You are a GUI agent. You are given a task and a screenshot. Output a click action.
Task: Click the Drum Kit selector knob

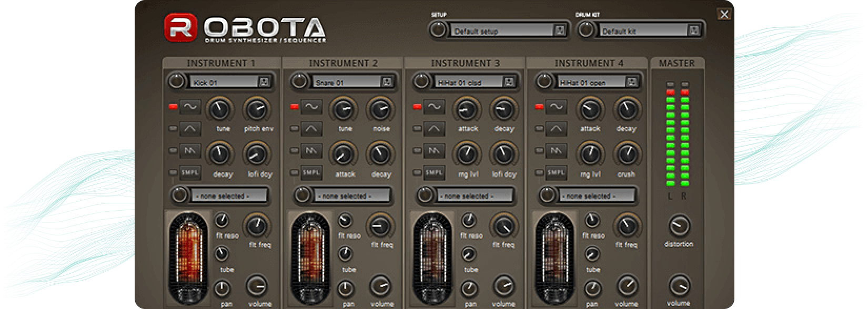point(586,30)
